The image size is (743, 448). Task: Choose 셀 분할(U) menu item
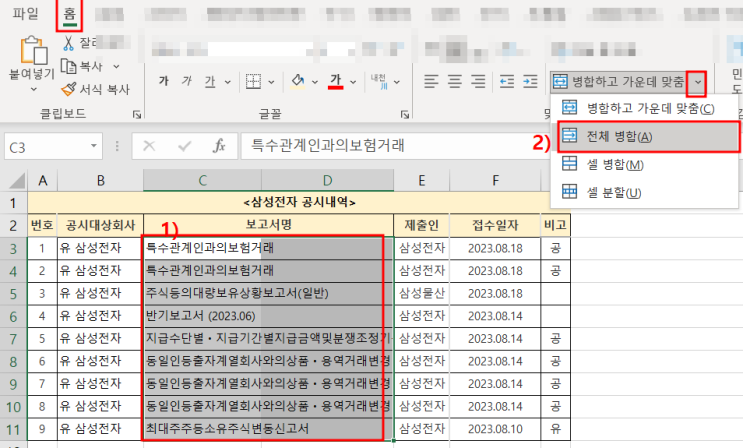644,192
